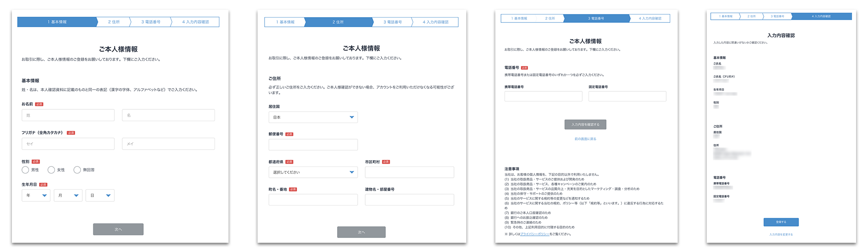Click the お名前 field label
Image resolution: width=868 pixels, height=252 pixels.
(27, 104)
